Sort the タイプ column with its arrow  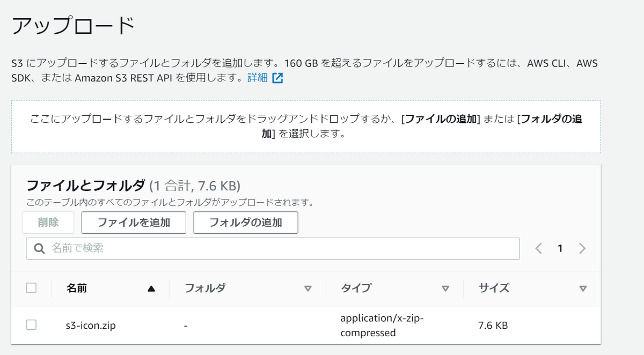pyautogui.click(x=445, y=289)
